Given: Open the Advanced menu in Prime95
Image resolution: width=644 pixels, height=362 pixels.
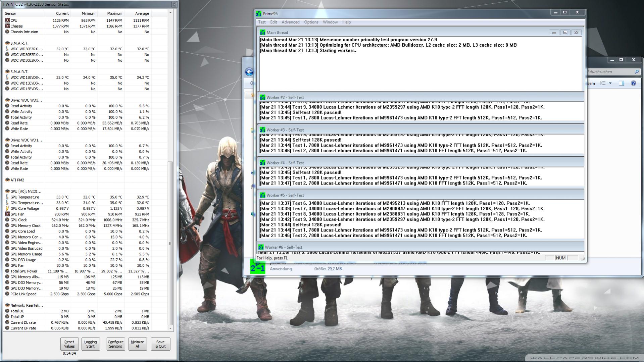Looking at the screenshot, I should 290,22.
